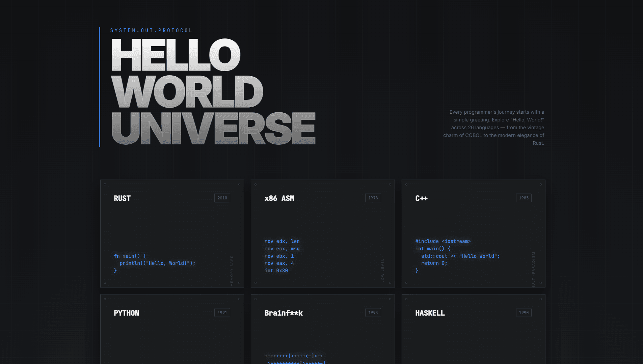643x364 pixels.
Task: Click the circle marker at Python card's top-left corner
Action: point(105,299)
